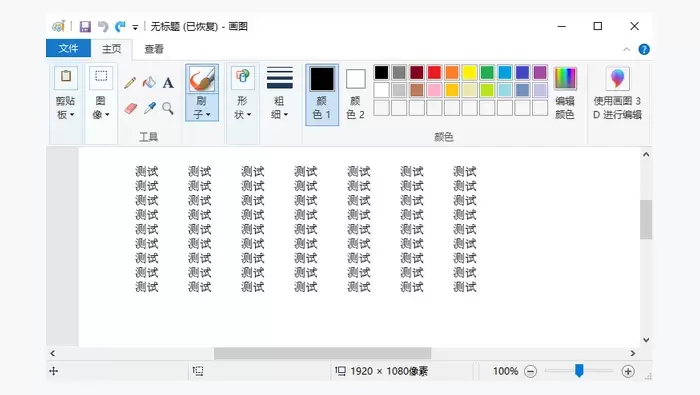The image size is (700, 395).
Task: Click the 1920 × 1080 dimensions text
Action: click(x=389, y=371)
